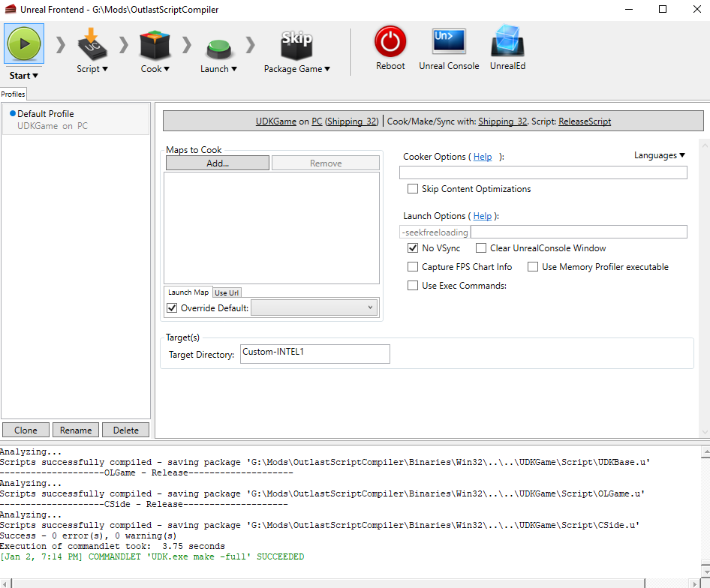Viewport: 710px width, 588px height.
Task: Click the Cooker Options text field
Action: coord(543,172)
